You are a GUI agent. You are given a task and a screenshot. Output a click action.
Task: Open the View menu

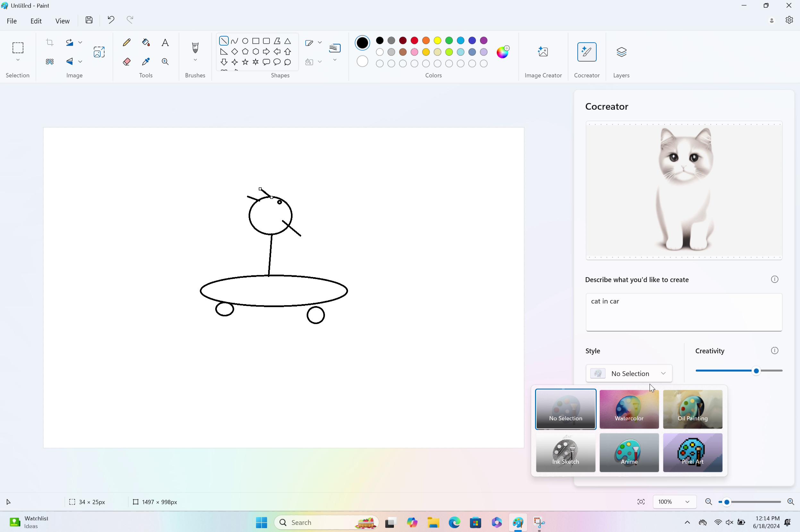pos(63,21)
